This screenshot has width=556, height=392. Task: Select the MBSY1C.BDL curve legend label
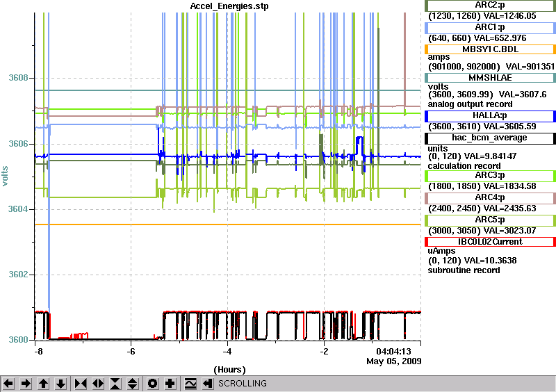pos(490,49)
